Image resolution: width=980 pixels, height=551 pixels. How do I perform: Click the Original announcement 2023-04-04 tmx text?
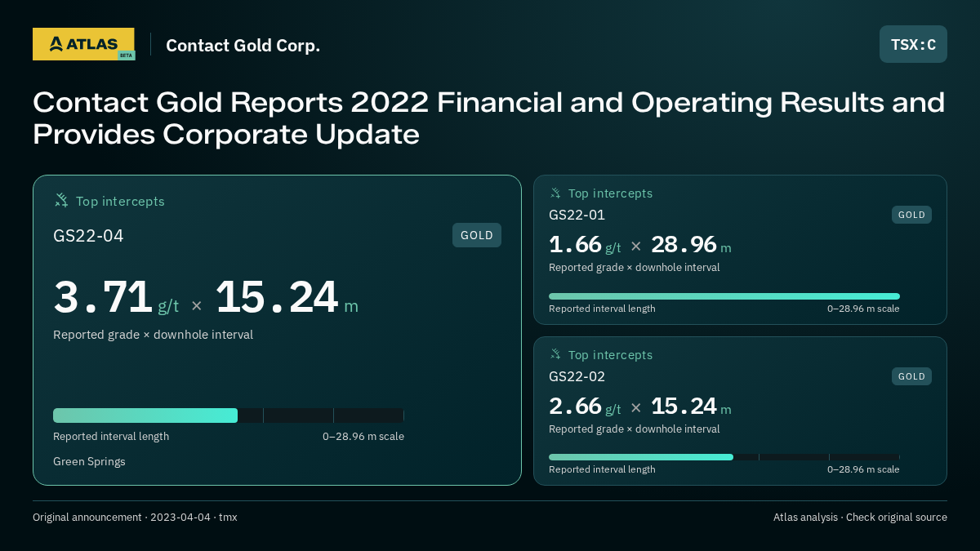coord(135,518)
